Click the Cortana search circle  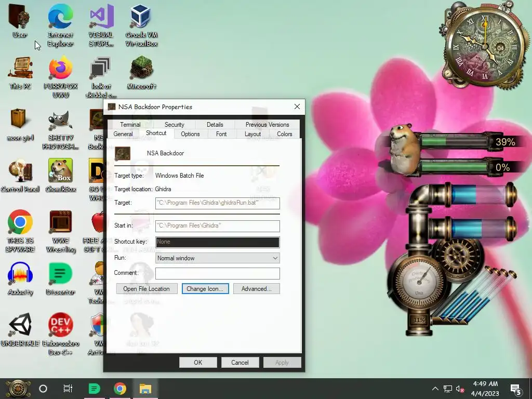(x=43, y=389)
